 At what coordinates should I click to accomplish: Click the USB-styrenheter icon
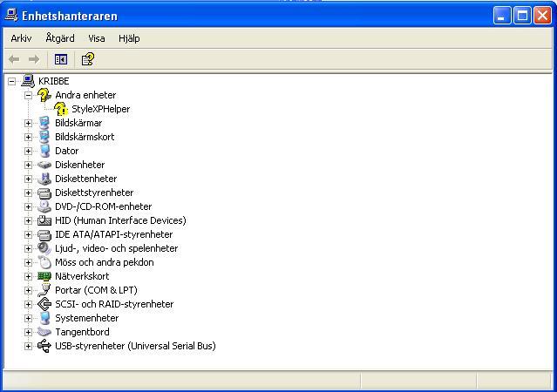pyautogui.click(x=44, y=346)
